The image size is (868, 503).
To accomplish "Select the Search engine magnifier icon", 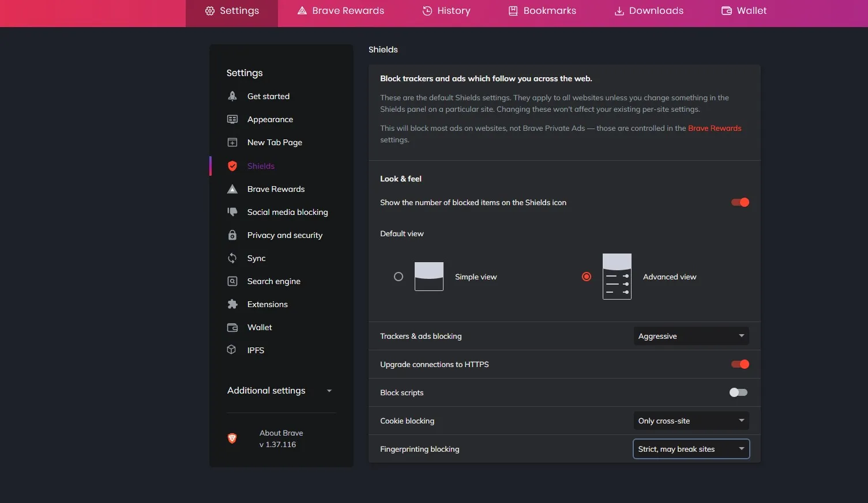I will click(232, 281).
